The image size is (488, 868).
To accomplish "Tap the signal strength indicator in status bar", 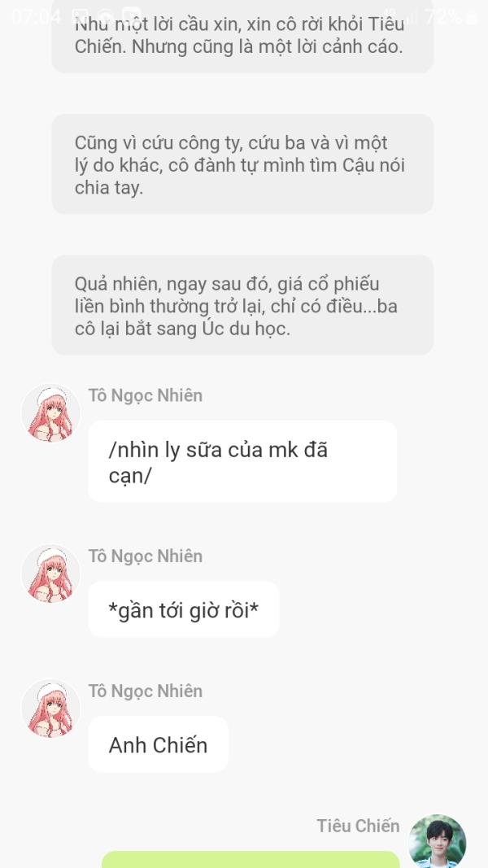I will [409, 17].
